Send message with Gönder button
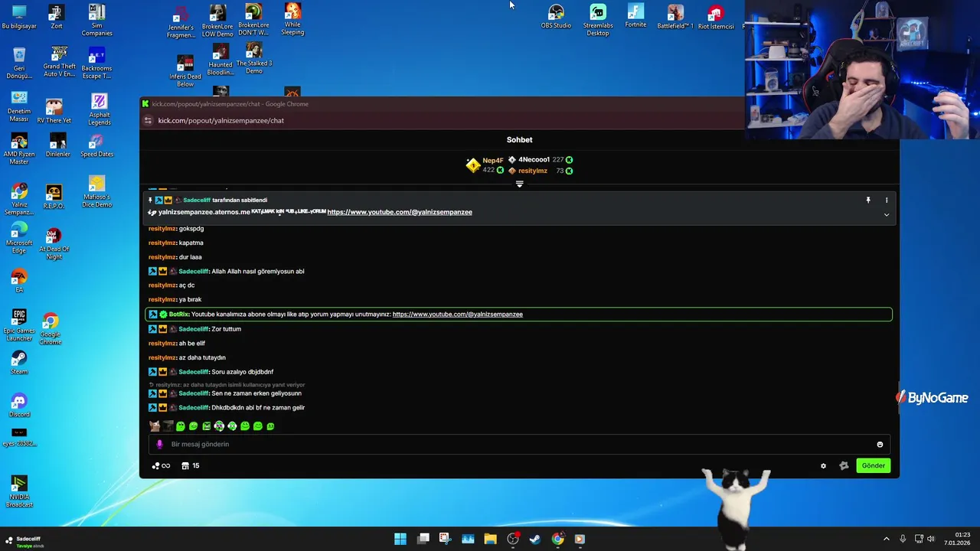This screenshot has width=980, height=551. click(x=874, y=465)
